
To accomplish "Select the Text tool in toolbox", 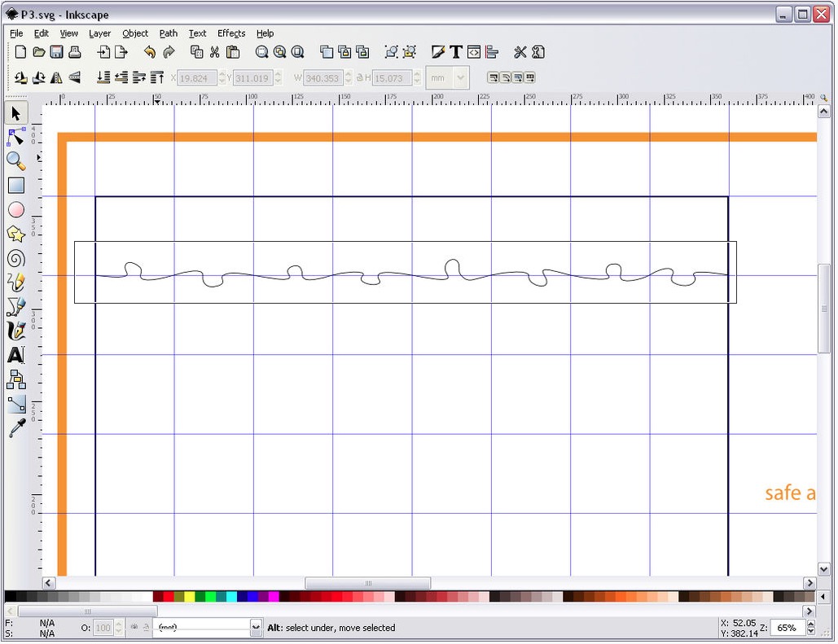I will [16, 355].
